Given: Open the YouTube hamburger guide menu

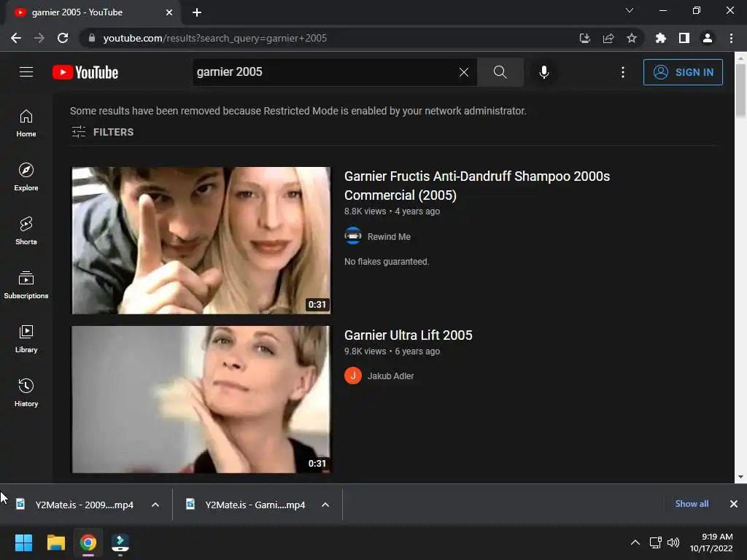Looking at the screenshot, I should point(26,72).
